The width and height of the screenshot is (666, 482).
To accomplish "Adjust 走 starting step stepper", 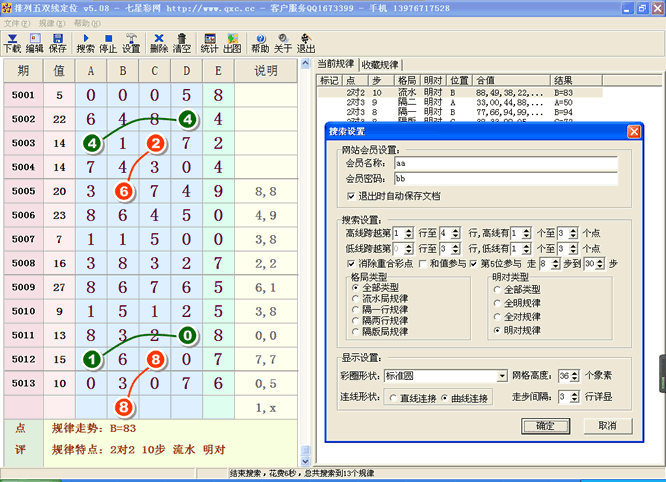I will pos(556,264).
